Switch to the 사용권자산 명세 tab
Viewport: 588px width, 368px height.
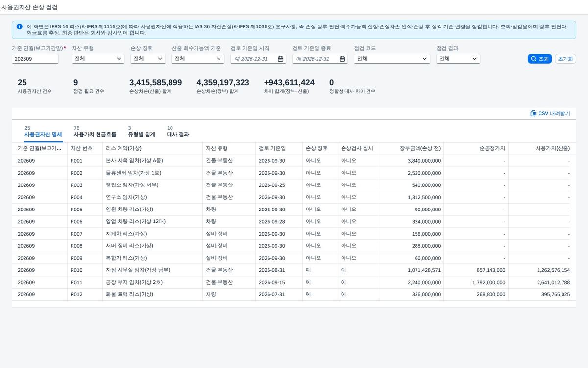pyautogui.click(x=43, y=131)
